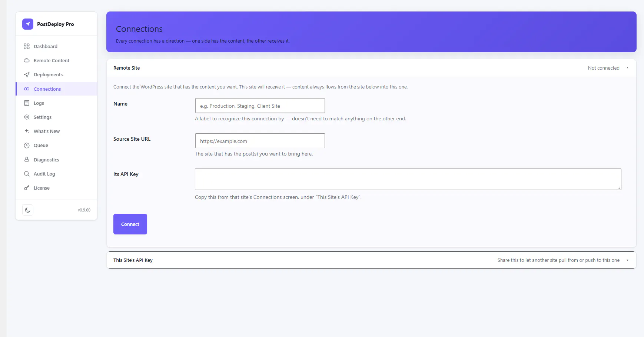The width and height of the screenshot is (644, 337).
Task: Open the Remote Content menu item
Action: click(x=56, y=60)
